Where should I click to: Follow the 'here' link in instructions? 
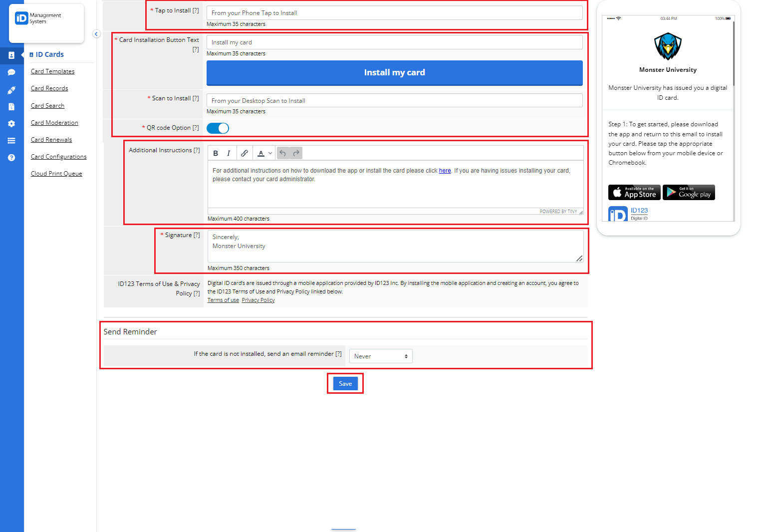coord(445,171)
